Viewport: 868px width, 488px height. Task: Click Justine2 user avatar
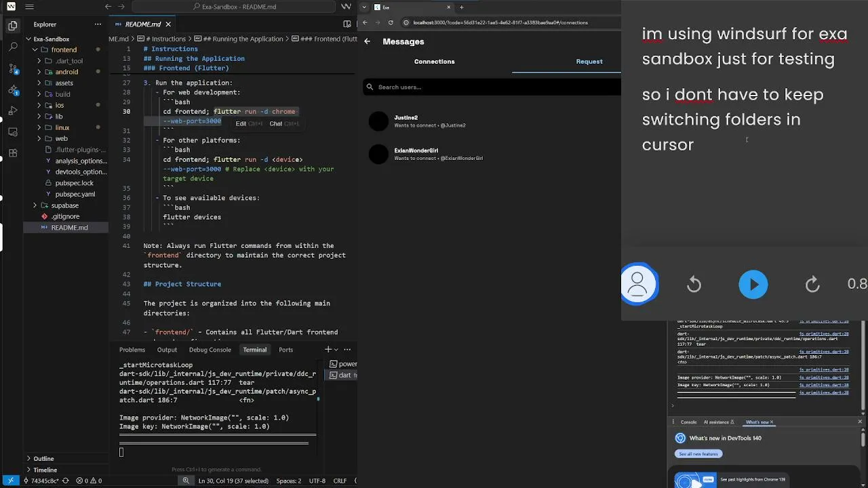click(x=378, y=121)
